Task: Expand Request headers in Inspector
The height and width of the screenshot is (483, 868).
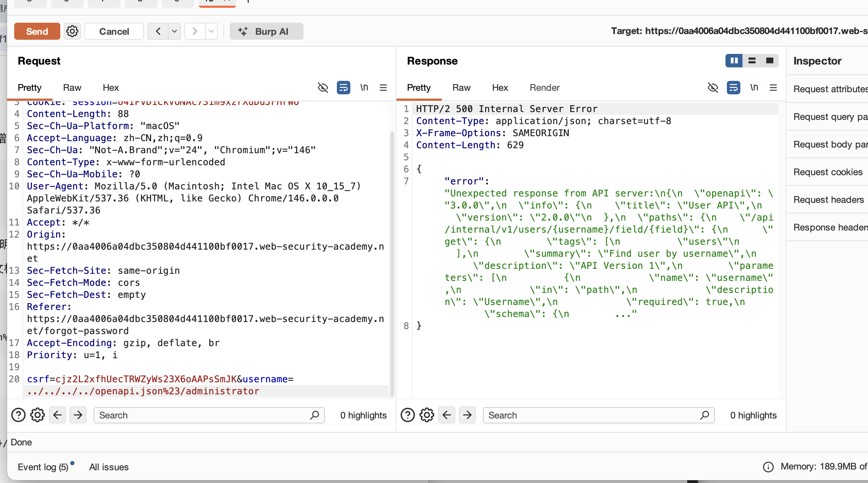Action: (828, 200)
